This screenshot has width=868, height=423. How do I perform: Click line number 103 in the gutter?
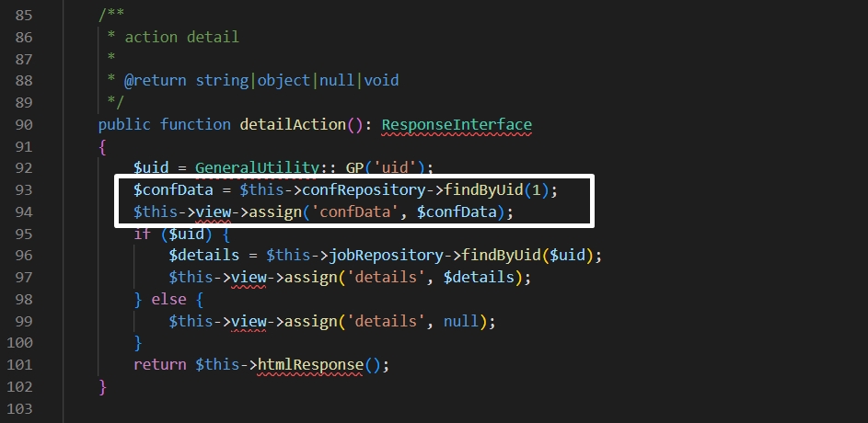[x=20, y=408]
